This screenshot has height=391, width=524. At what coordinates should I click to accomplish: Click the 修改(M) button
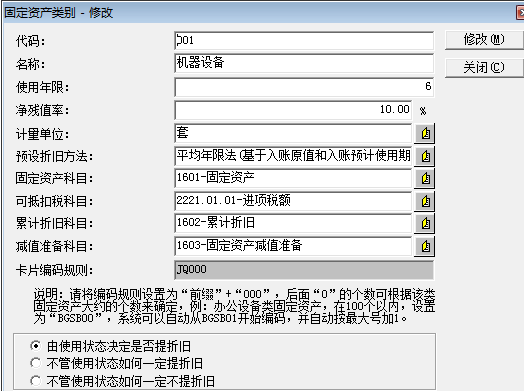tap(484, 40)
